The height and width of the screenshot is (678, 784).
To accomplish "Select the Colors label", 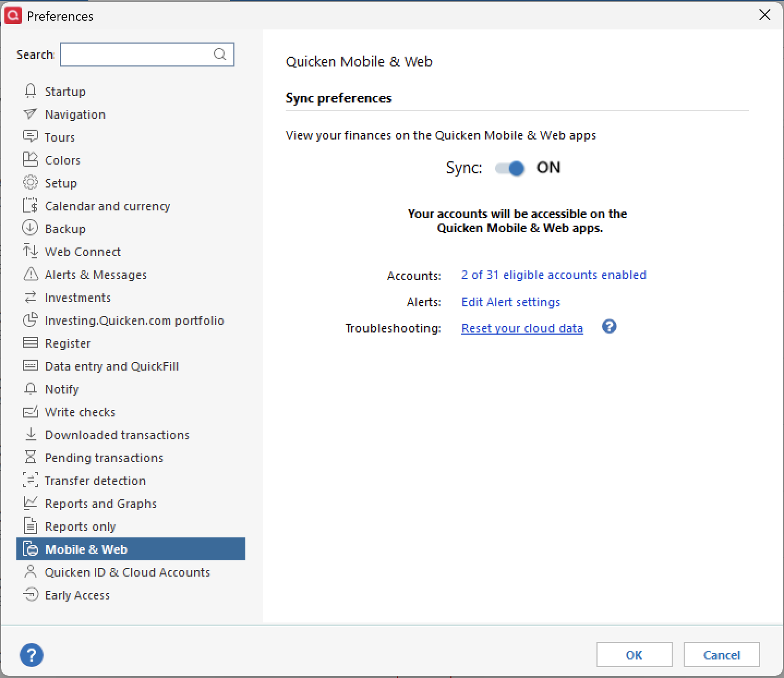I will (x=63, y=160).
